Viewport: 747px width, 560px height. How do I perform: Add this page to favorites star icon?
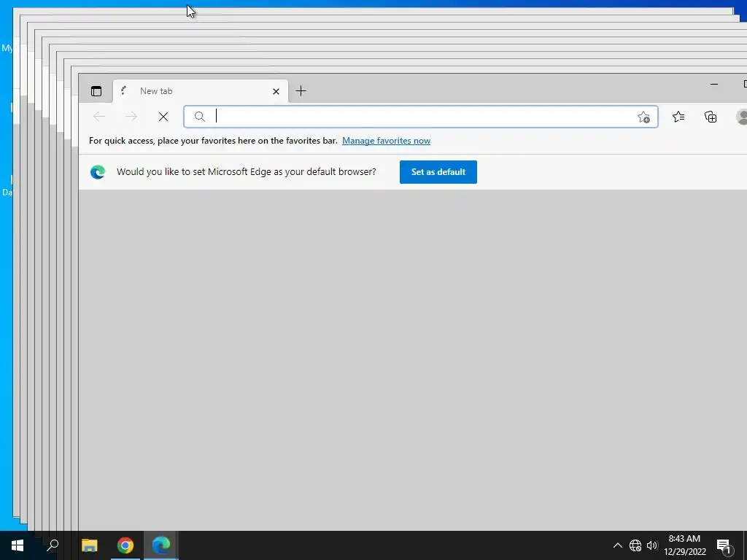click(x=643, y=117)
